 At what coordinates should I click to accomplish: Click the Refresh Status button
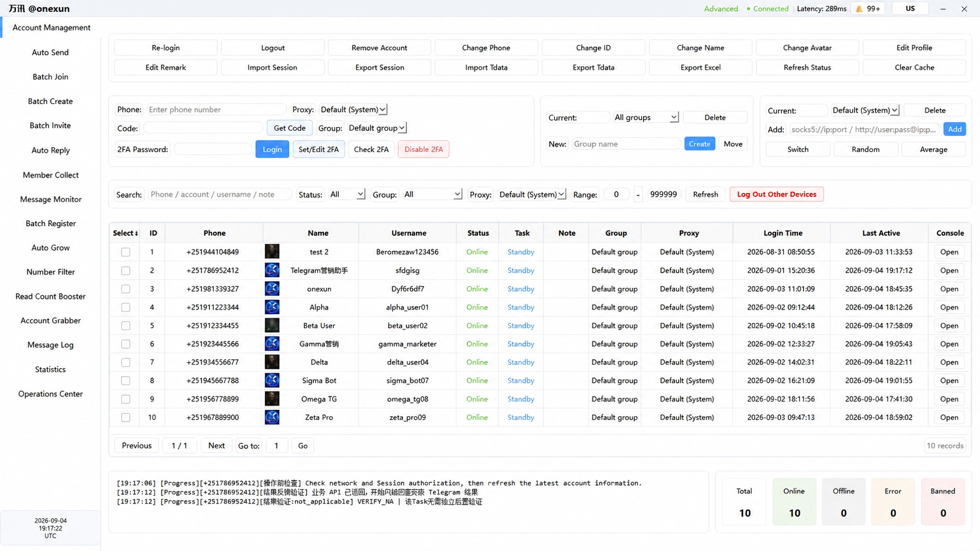(807, 67)
